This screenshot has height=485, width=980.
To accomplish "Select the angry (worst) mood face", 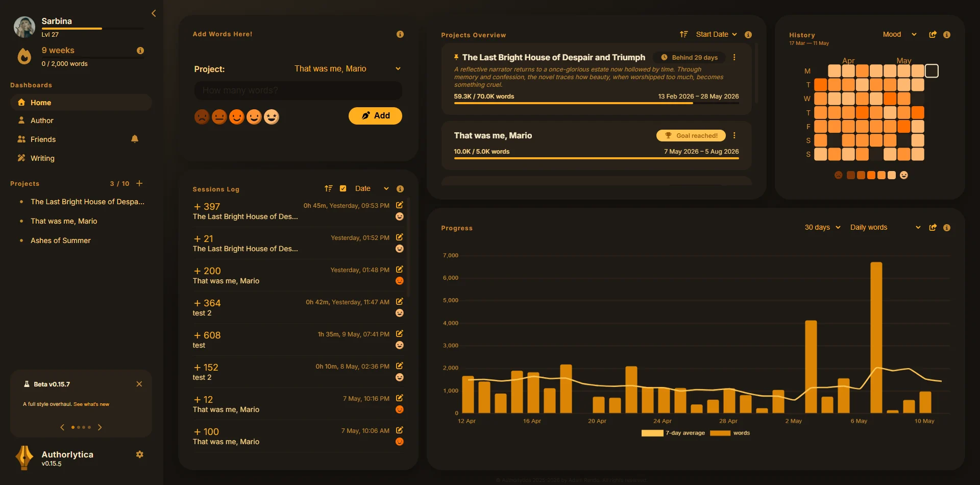I will coord(202,117).
